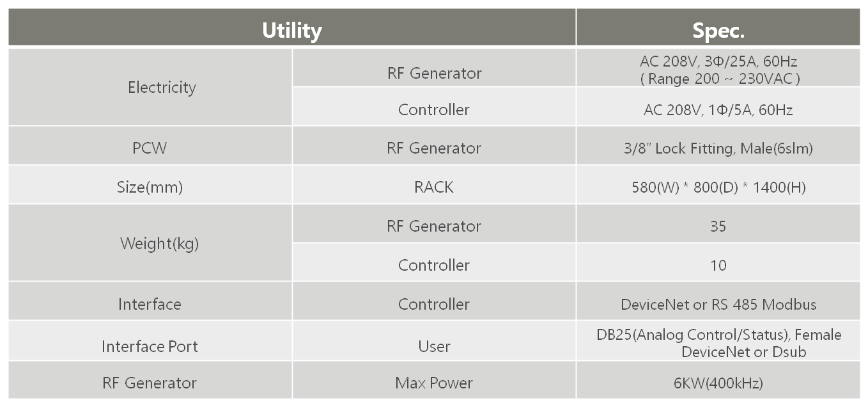Click the Utility column header
Screen dimensions: 868x407
pyautogui.click(x=292, y=28)
